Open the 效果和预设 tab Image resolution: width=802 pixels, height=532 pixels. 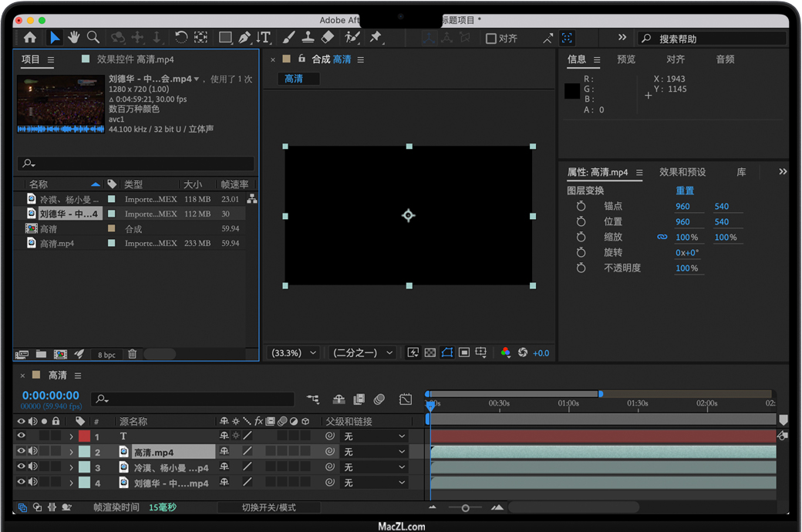tap(682, 172)
